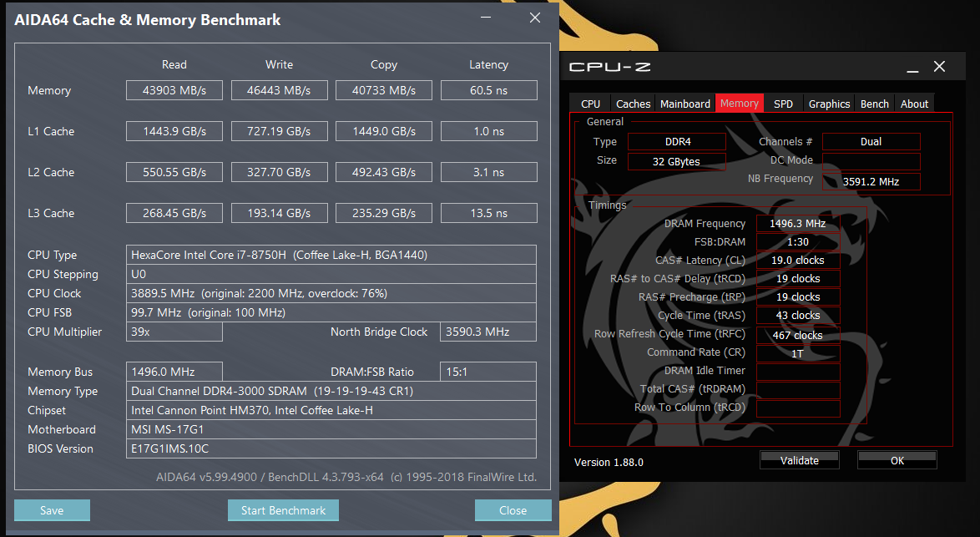
Task: Click the L2 Cache Read 550.55 GB/s value
Action: 174,172
